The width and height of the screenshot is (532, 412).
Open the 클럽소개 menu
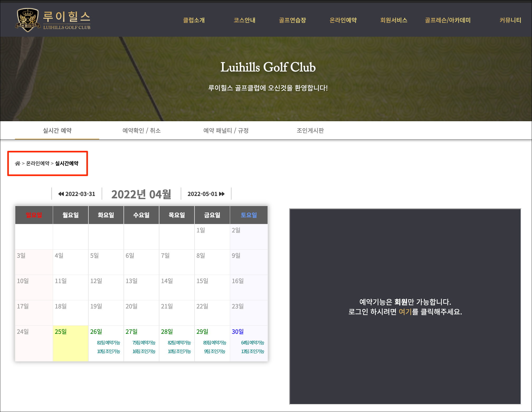tap(194, 20)
